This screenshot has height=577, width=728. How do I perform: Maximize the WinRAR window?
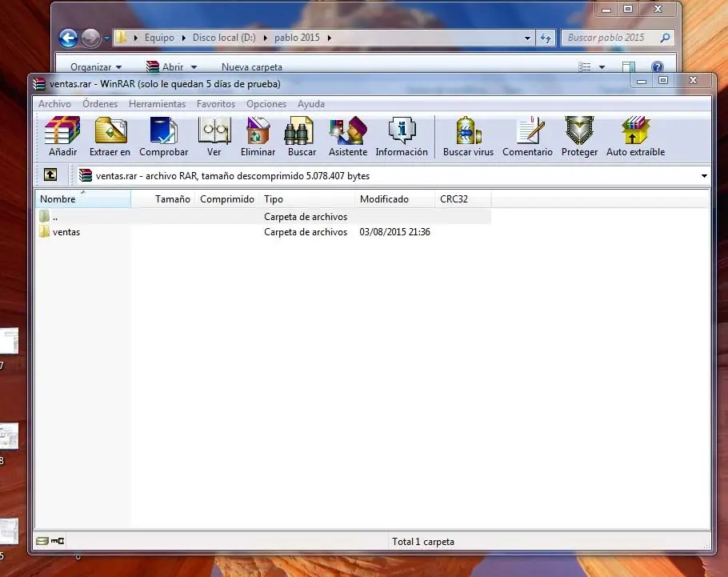pyautogui.click(x=663, y=80)
